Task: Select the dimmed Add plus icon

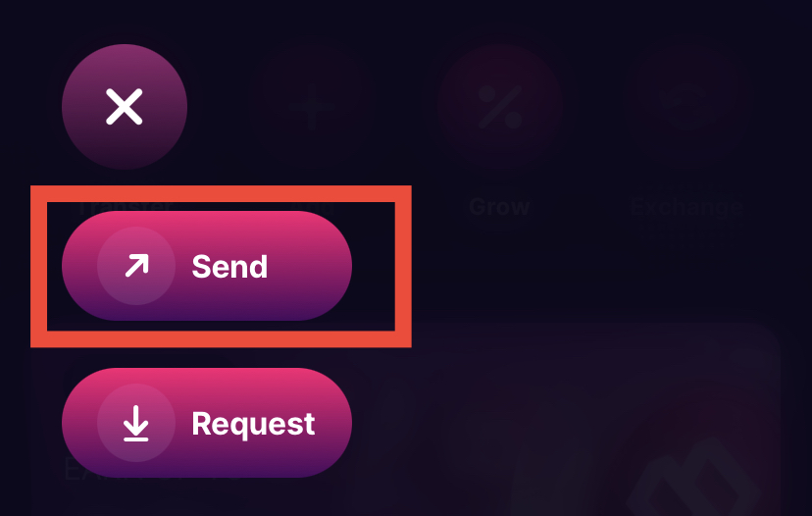Action: 312,107
